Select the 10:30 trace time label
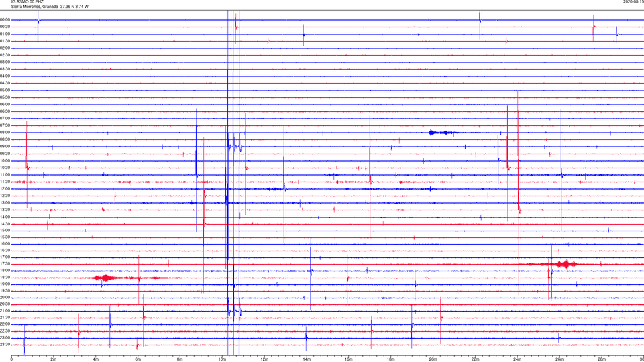The width and height of the screenshot is (644, 362). coord(5,168)
